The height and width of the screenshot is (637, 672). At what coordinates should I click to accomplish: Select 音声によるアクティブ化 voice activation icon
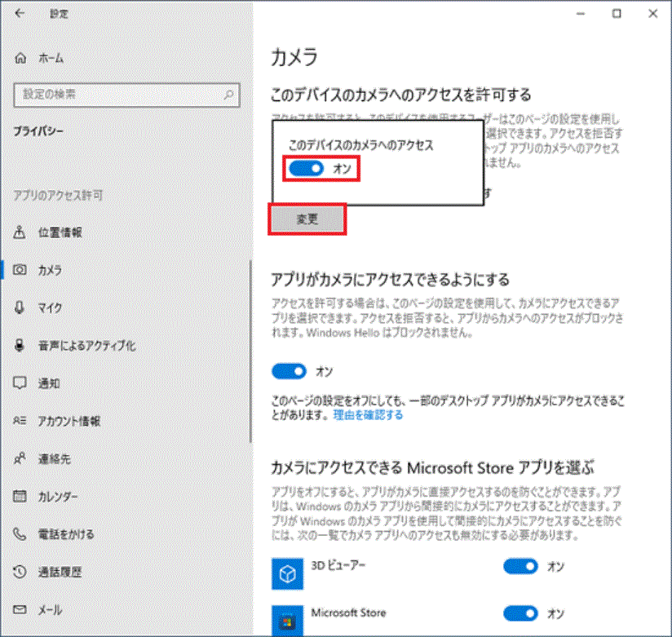tap(20, 345)
